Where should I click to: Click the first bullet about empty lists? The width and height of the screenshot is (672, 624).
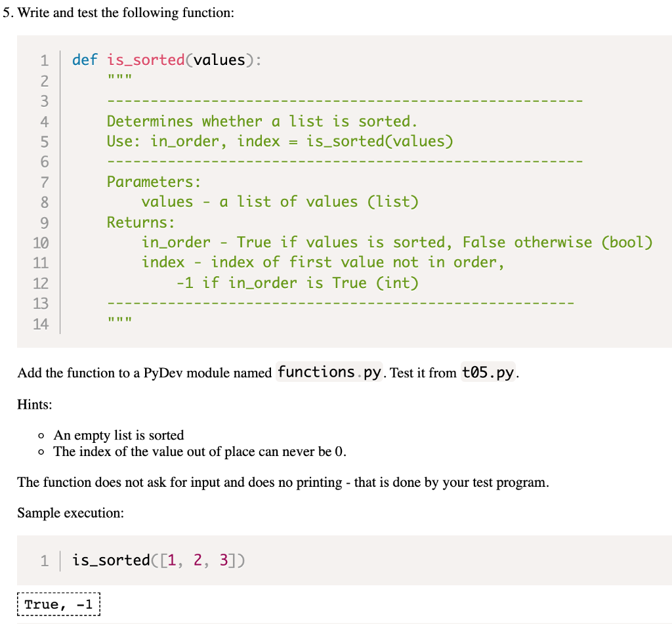point(119,435)
